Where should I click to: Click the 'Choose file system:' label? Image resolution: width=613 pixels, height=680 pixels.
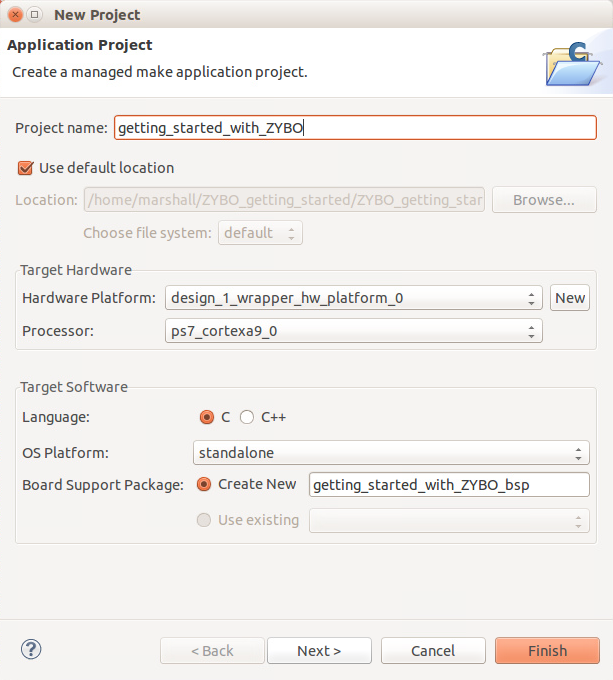[x=147, y=233]
